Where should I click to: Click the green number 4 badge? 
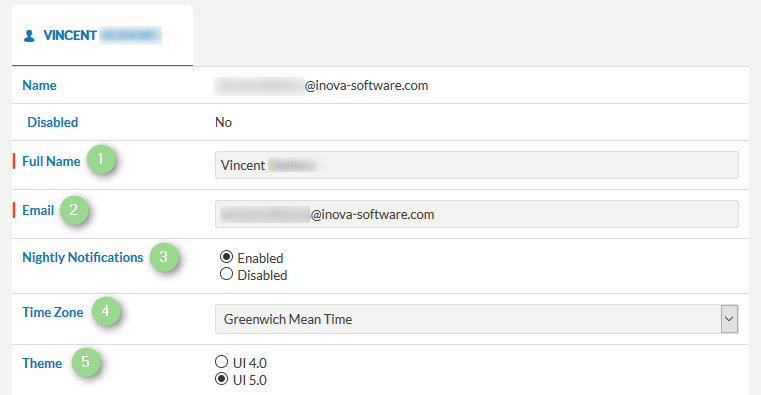pos(106,311)
